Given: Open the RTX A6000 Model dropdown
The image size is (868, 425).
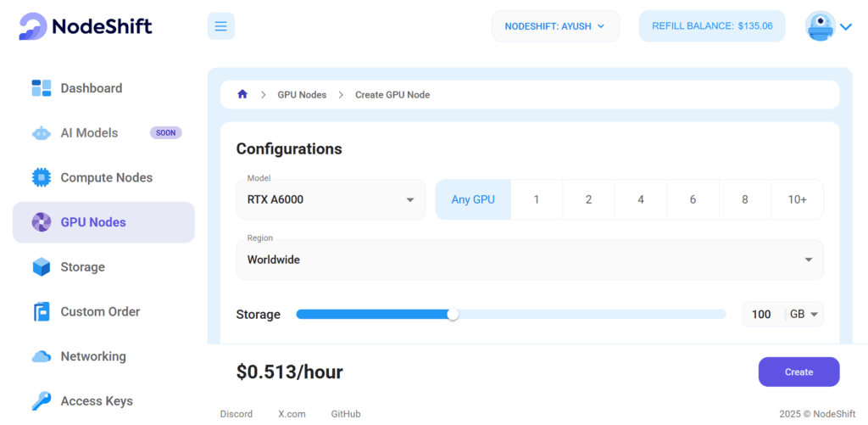Looking at the screenshot, I should pos(331,199).
